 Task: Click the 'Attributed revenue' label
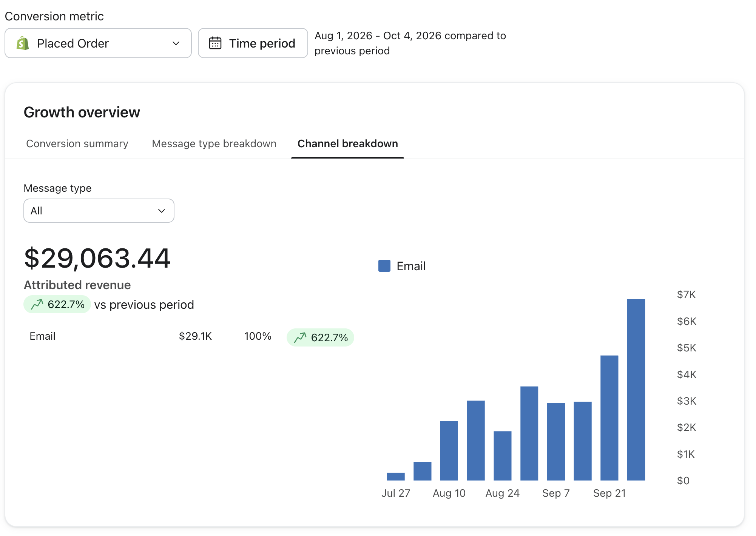[x=77, y=285]
